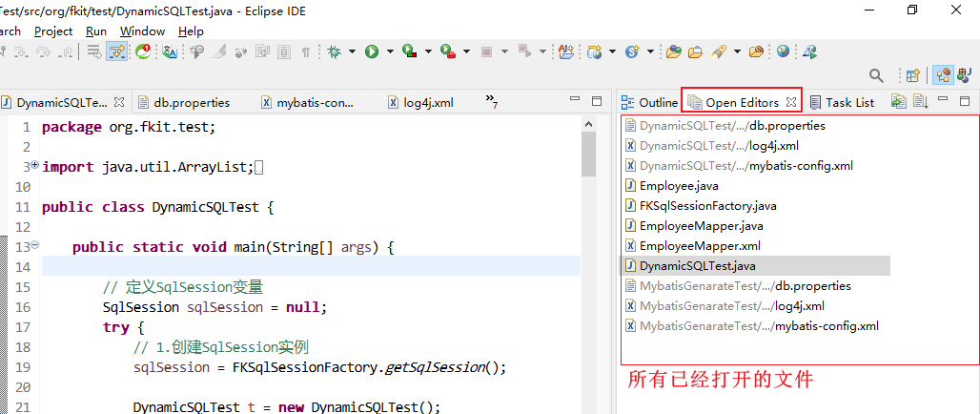
Task: Click the Search flashlight icon
Action: point(718,52)
